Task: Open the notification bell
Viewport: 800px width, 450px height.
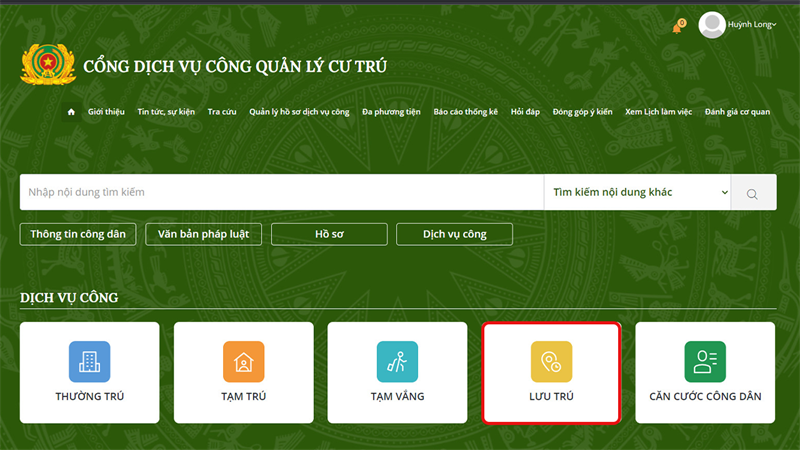Action: 677,27
